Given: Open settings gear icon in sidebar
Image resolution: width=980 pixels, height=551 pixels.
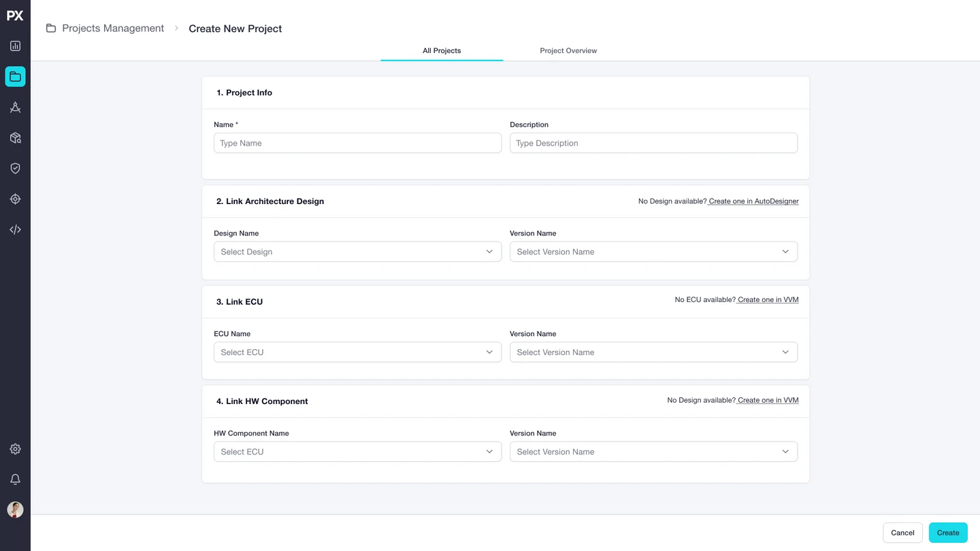Looking at the screenshot, I should (15, 449).
